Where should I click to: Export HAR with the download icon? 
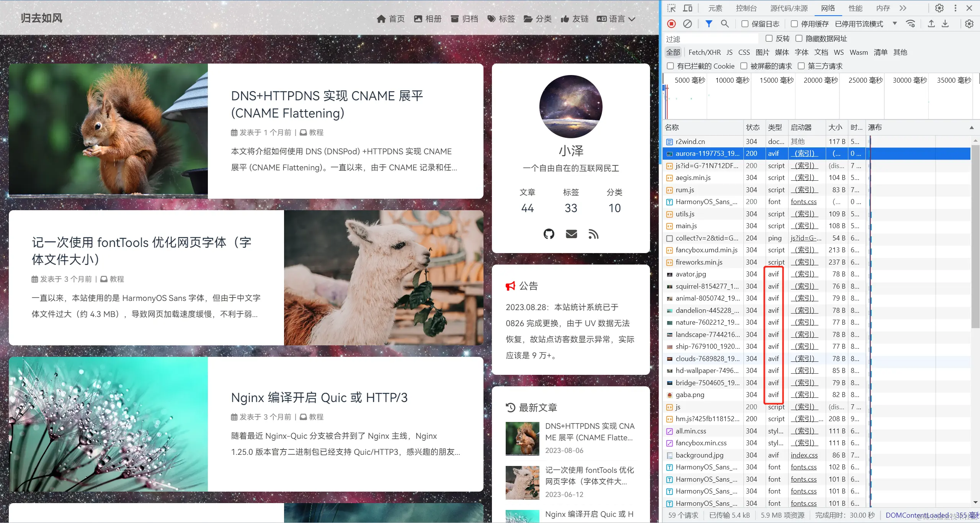(x=946, y=24)
